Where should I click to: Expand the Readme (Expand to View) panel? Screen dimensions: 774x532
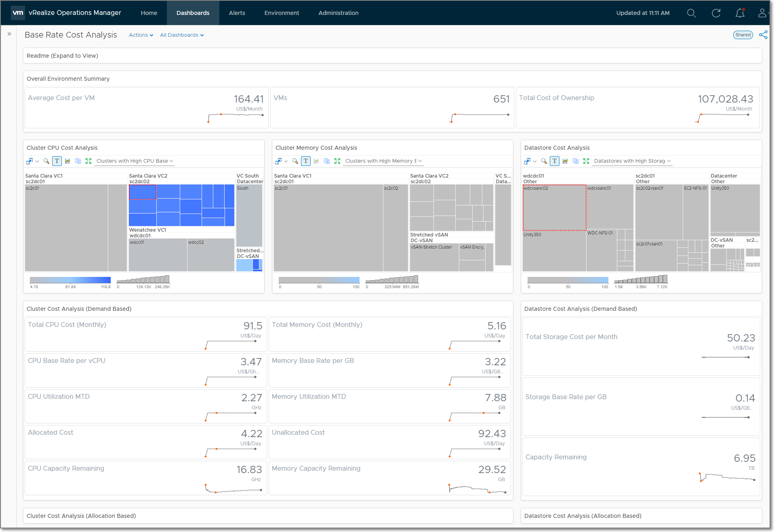point(392,56)
